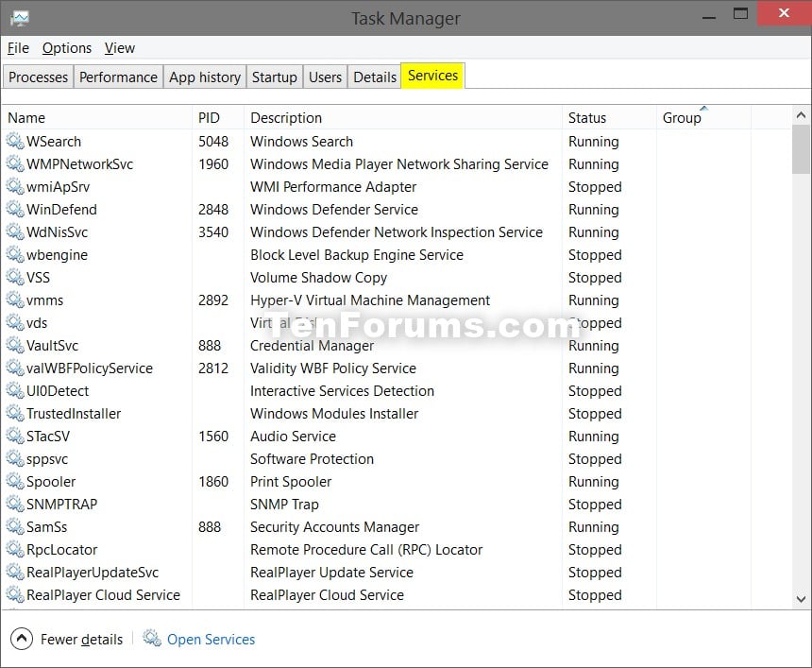Click the wmiApSrv service gear icon
This screenshot has width=812, height=668.
tap(15, 186)
